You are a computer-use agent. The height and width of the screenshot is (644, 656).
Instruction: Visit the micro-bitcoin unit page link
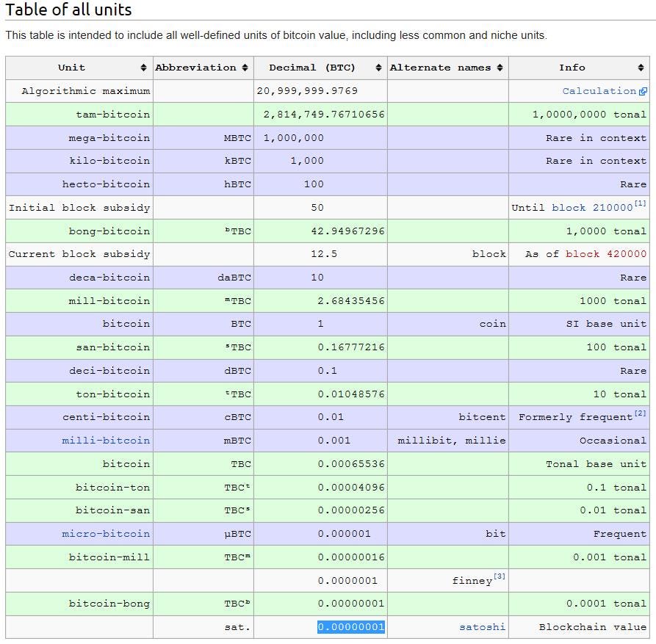[106, 534]
